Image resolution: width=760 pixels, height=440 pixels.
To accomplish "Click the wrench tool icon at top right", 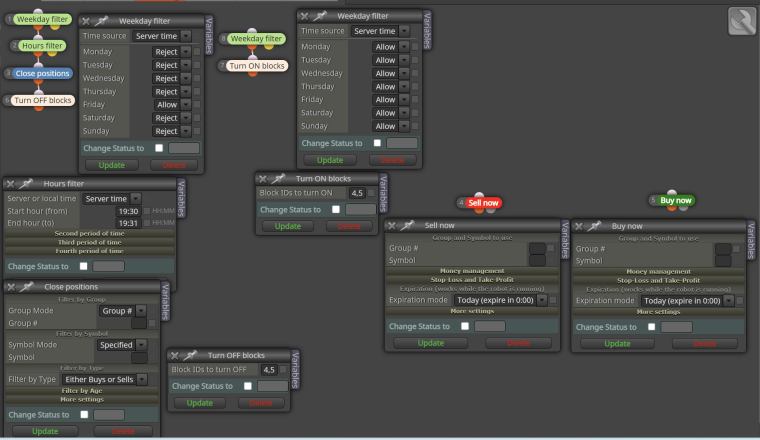I will (742, 21).
